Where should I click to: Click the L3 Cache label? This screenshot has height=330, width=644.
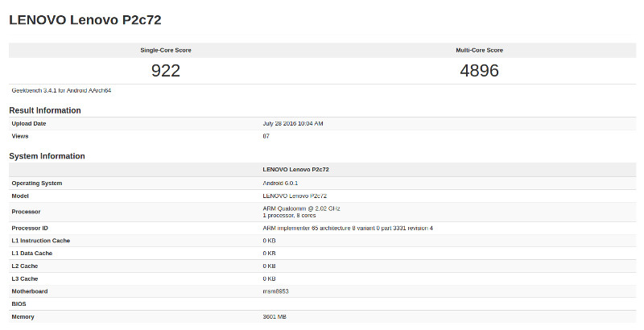[25, 278]
